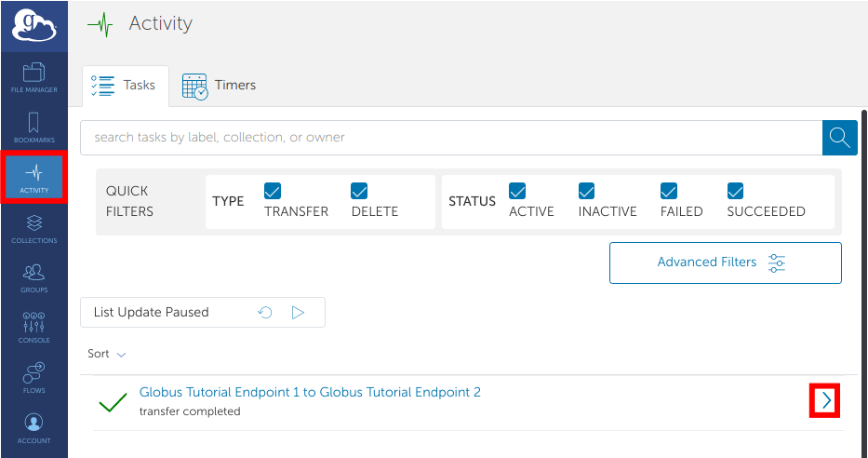Open the Console page

[x=33, y=328]
